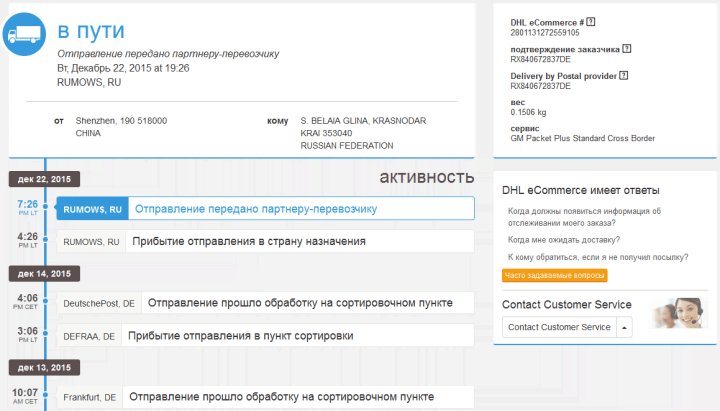
Task: Click the активность section heading
Action: [427, 177]
